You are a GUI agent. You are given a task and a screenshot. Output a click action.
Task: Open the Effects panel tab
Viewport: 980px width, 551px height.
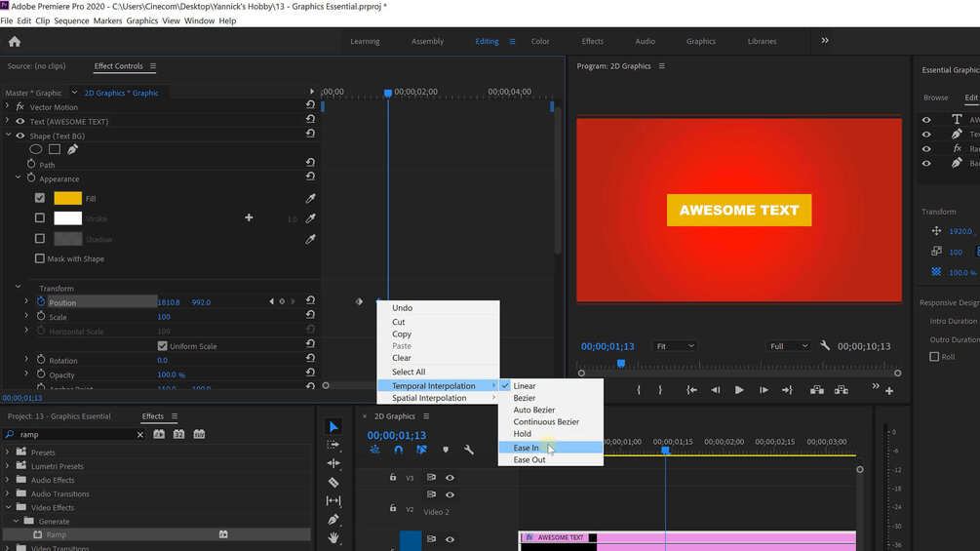point(152,416)
